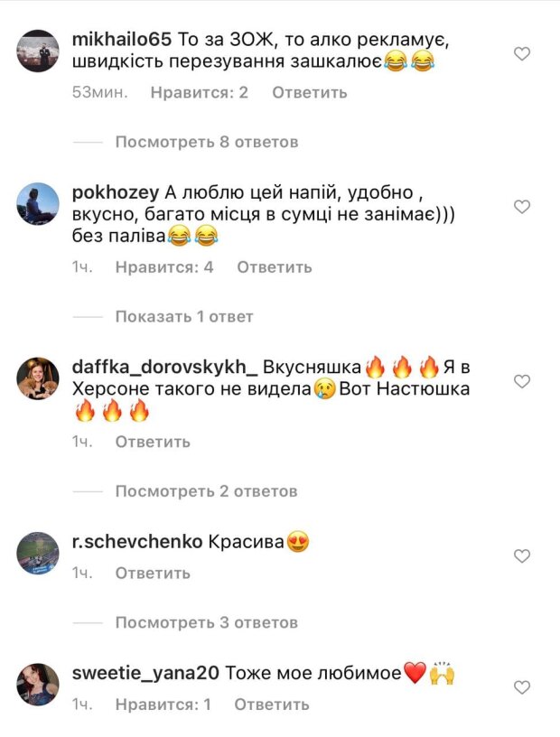Image resolution: width=560 pixels, height=737 pixels.
Task: Like daffka_dorovskykh_ comment via heart icon
Action: pyautogui.click(x=522, y=381)
